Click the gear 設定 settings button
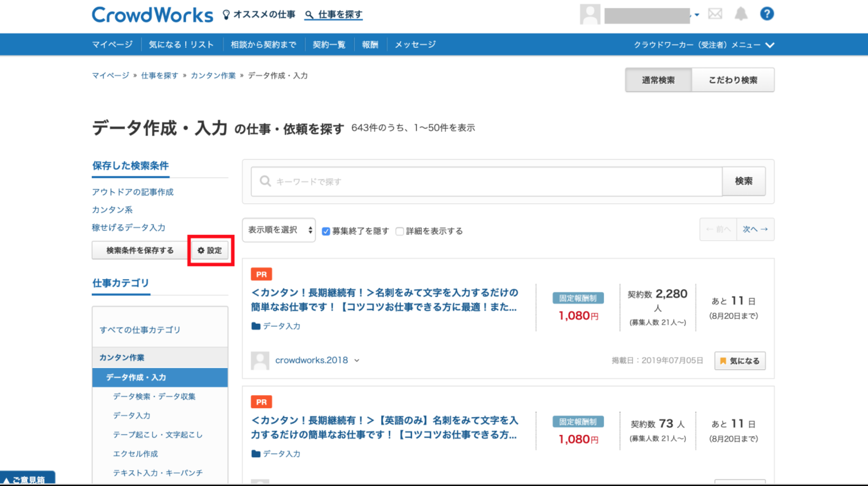 pos(210,250)
